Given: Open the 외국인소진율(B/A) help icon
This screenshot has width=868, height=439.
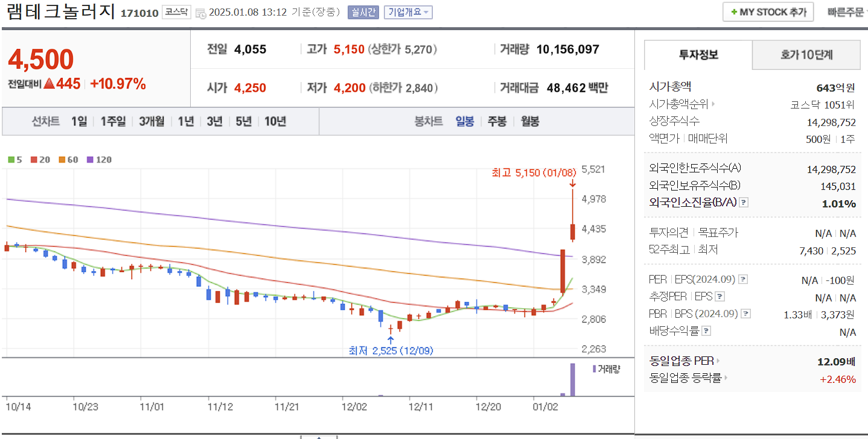Looking at the screenshot, I should (744, 204).
